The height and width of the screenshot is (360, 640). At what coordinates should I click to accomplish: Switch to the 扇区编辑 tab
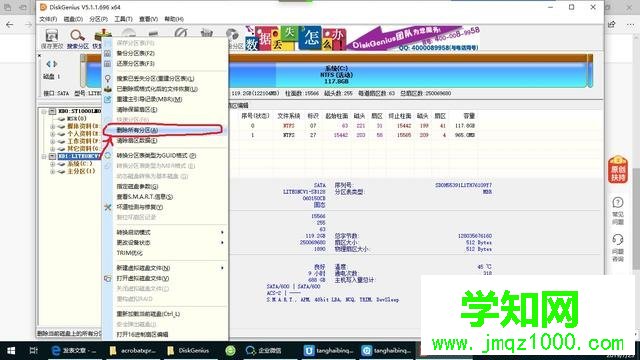[240, 106]
